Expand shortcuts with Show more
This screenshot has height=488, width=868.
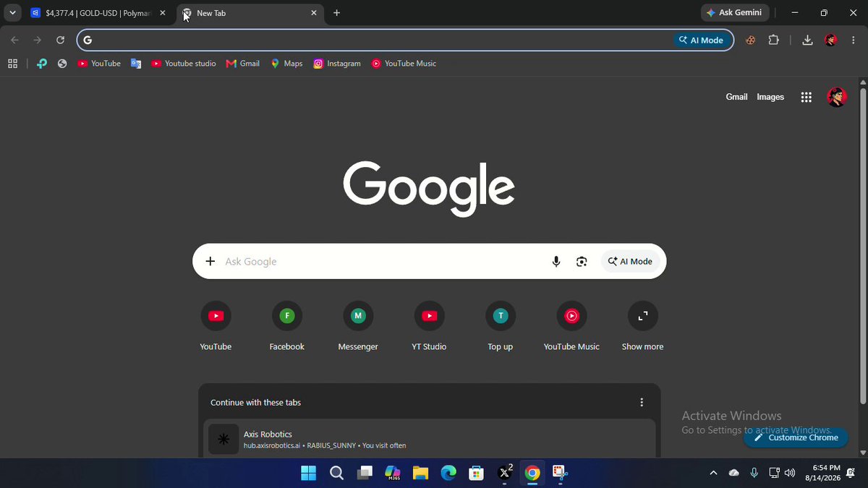(642, 325)
